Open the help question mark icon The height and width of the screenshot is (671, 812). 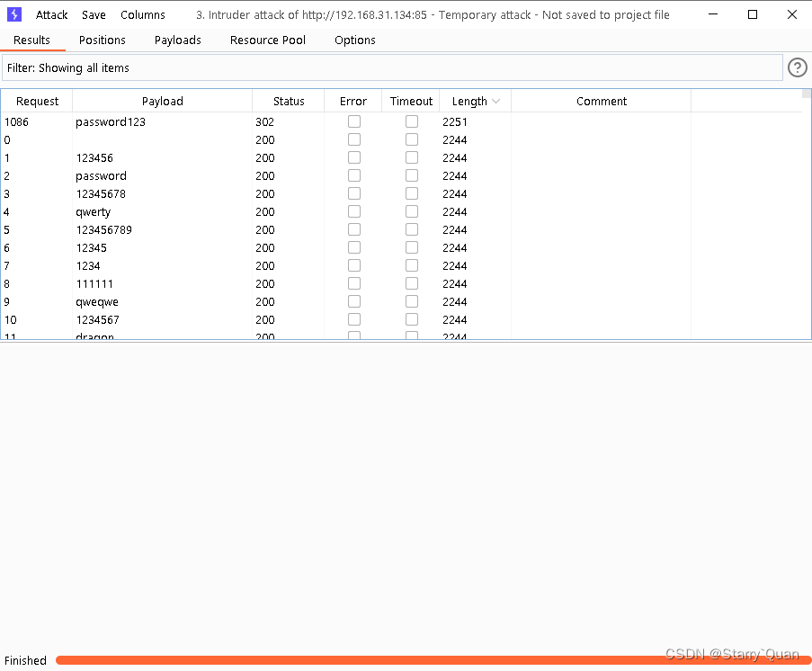click(x=797, y=67)
